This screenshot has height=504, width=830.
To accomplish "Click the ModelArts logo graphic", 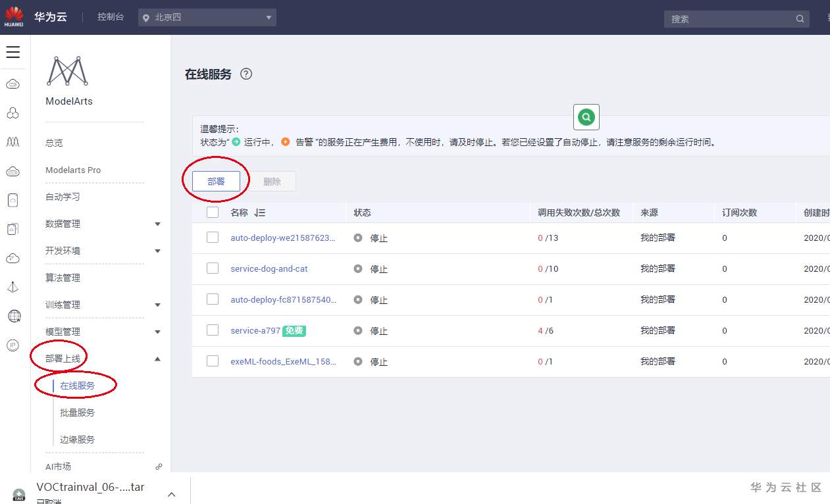I will point(67,71).
